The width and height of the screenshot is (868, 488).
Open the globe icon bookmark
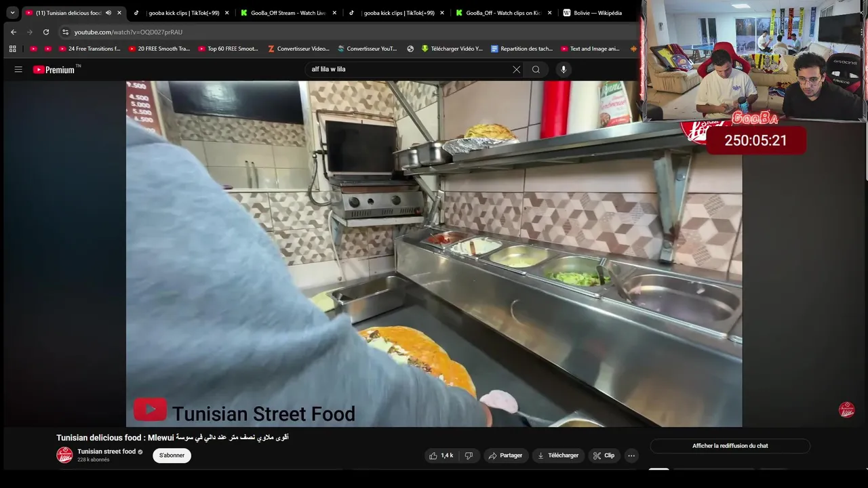[410, 49]
